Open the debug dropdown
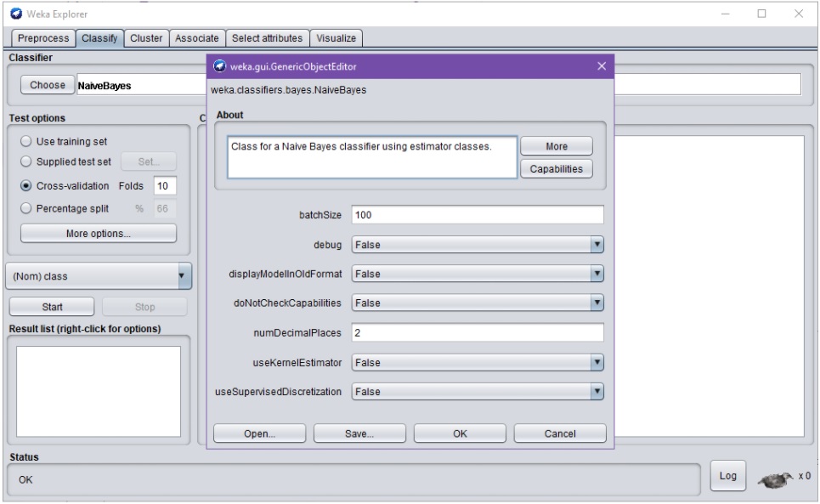 [x=478, y=245]
